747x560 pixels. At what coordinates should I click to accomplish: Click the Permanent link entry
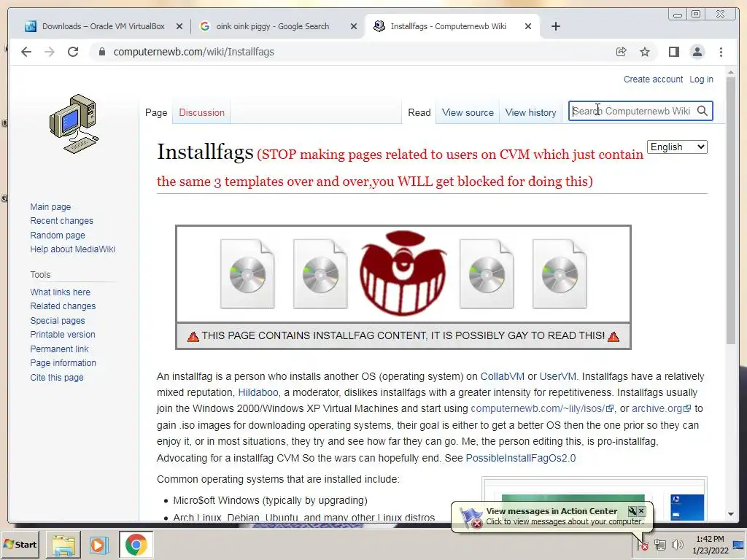coord(59,349)
